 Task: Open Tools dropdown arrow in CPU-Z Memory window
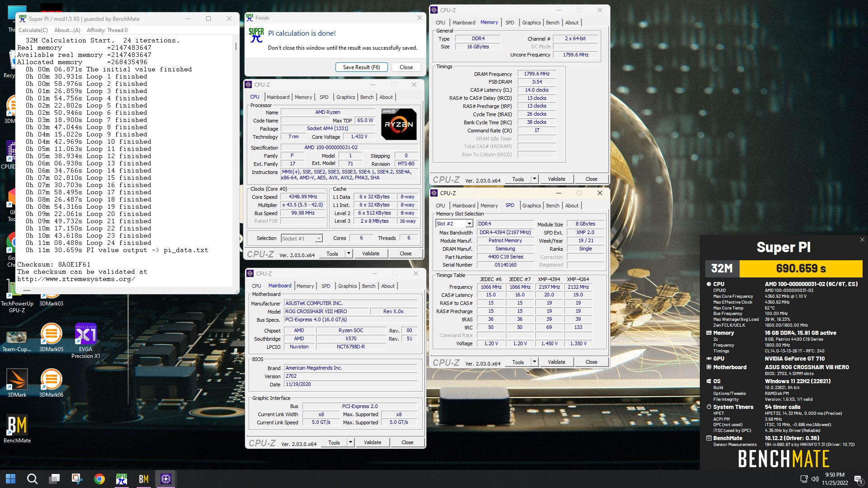click(534, 179)
